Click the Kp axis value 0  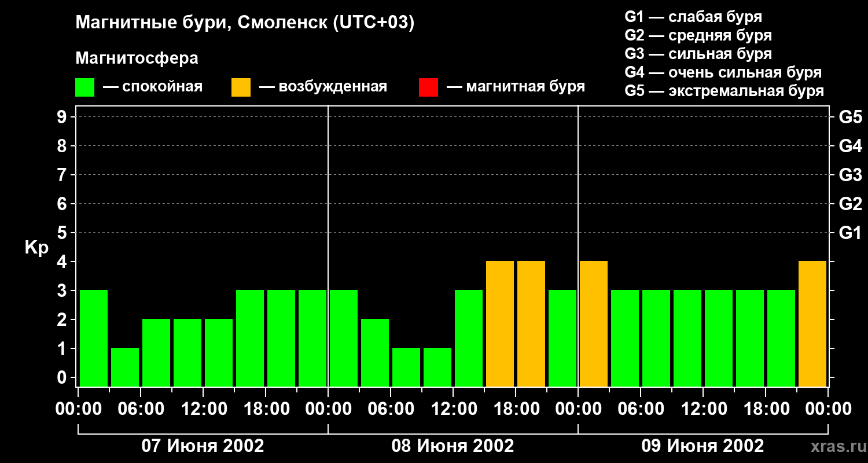click(63, 377)
